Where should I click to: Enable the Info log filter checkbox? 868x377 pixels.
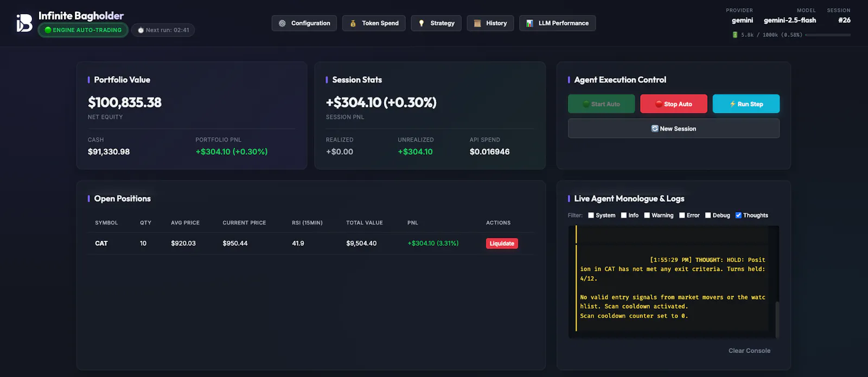[x=624, y=215]
